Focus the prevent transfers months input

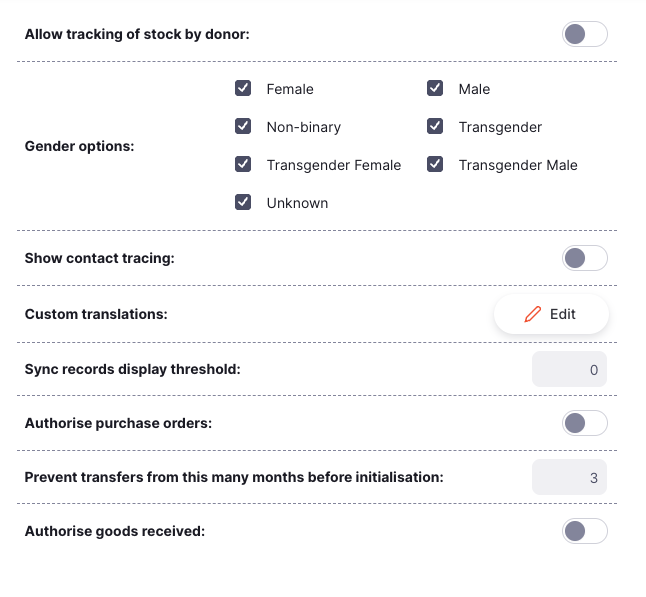(x=570, y=478)
